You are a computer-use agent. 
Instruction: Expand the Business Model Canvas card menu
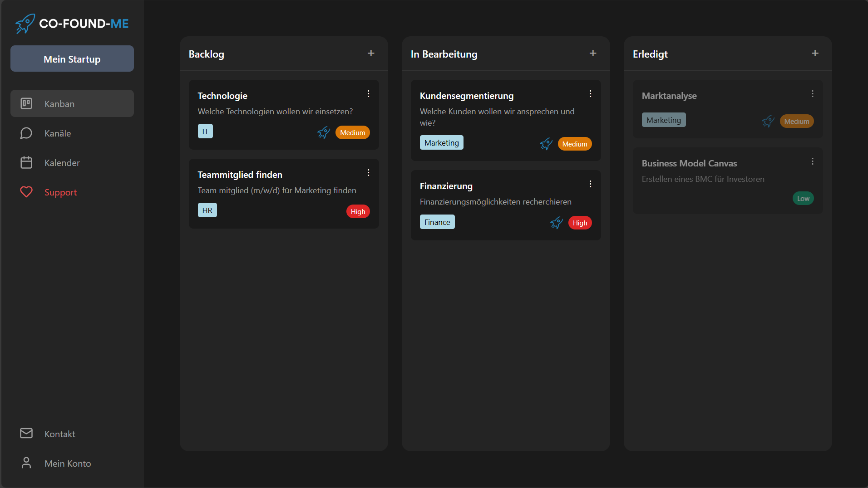(812, 161)
